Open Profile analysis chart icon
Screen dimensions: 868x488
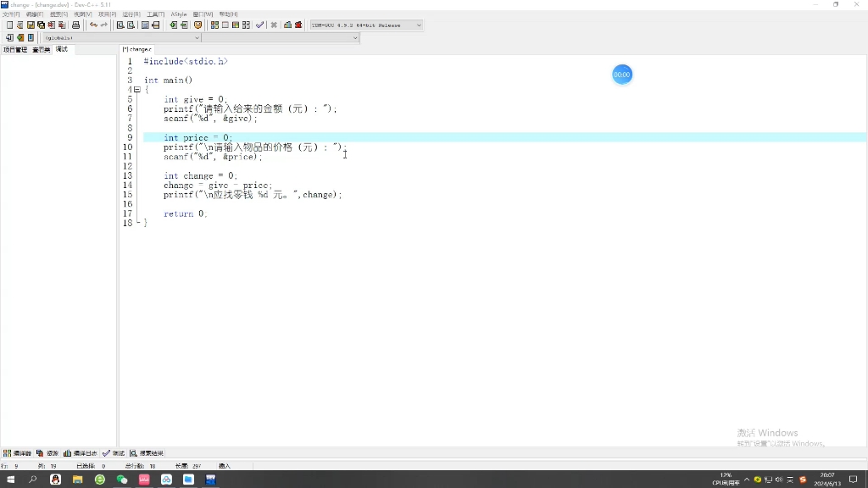287,25
